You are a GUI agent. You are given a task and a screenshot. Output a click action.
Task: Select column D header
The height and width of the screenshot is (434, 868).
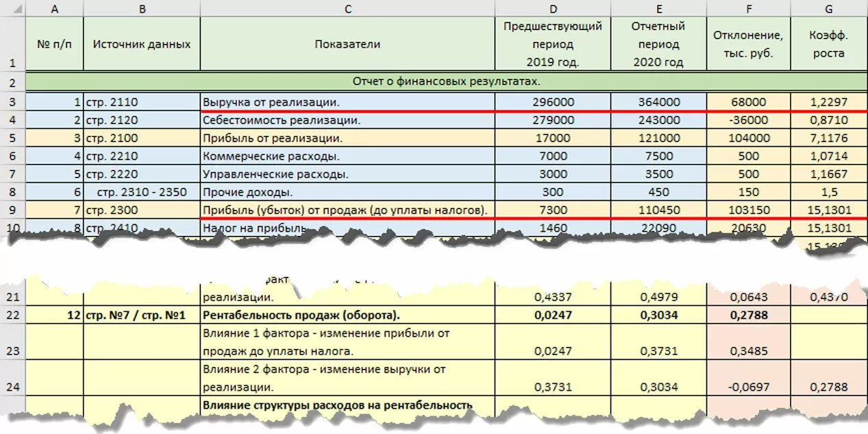(552, 8)
